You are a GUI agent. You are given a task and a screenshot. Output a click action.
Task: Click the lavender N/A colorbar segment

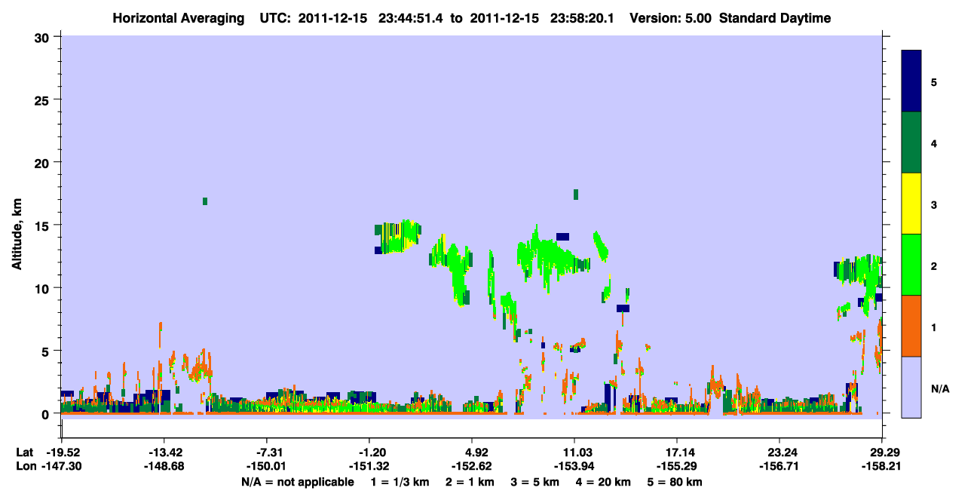point(911,387)
